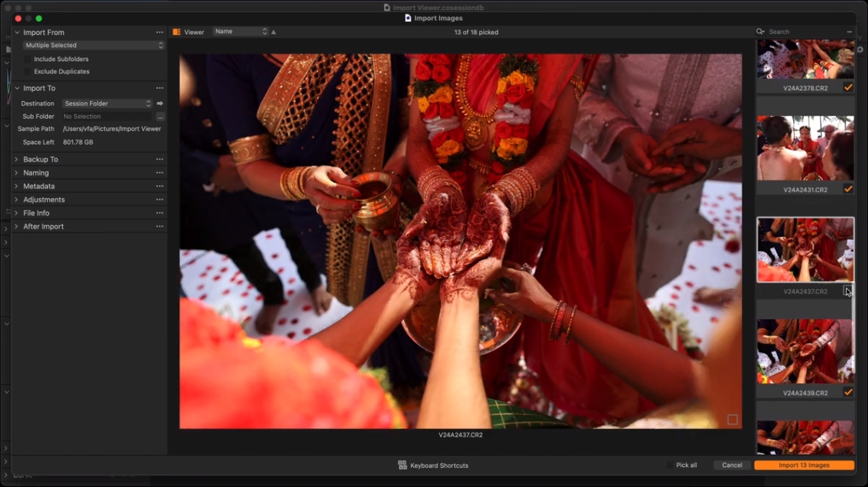Viewport: 868px width, 487px height.
Task: Open the Backup To options menu dots
Action: [160, 160]
